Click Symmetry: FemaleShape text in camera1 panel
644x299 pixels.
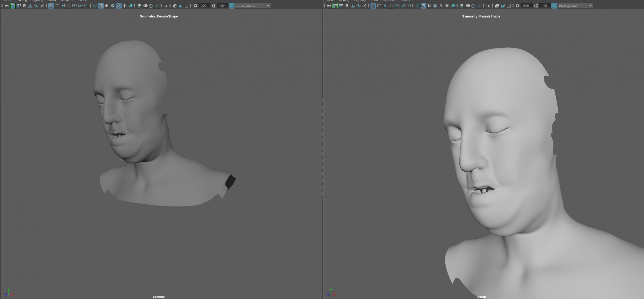click(159, 16)
